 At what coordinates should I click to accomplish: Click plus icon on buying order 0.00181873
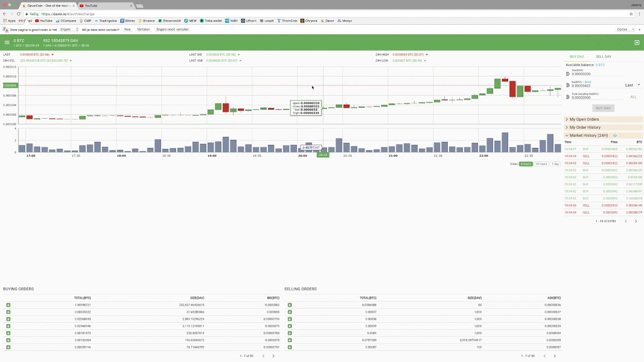click(x=8, y=333)
